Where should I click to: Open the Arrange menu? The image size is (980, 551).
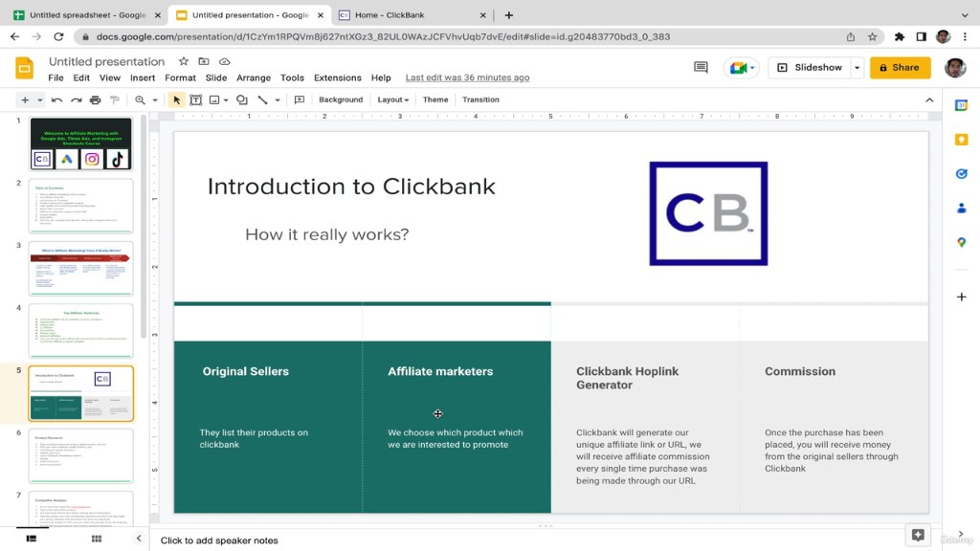point(253,77)
